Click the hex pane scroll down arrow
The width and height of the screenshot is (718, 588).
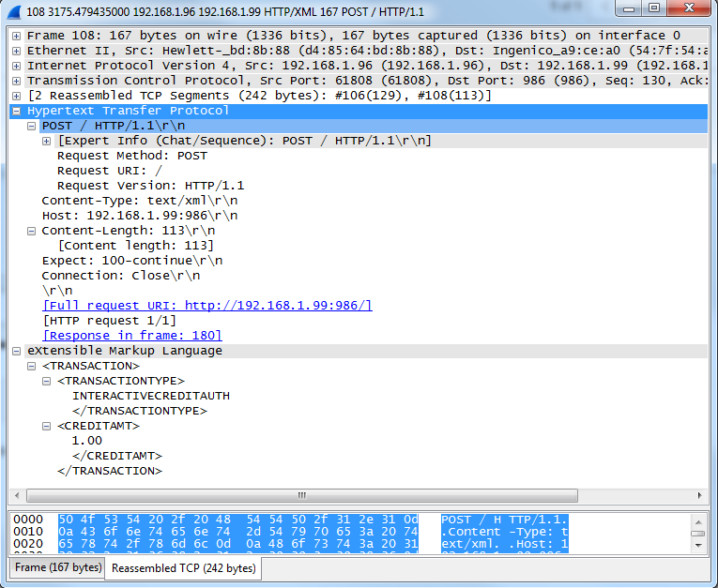(x=698, y=545)
